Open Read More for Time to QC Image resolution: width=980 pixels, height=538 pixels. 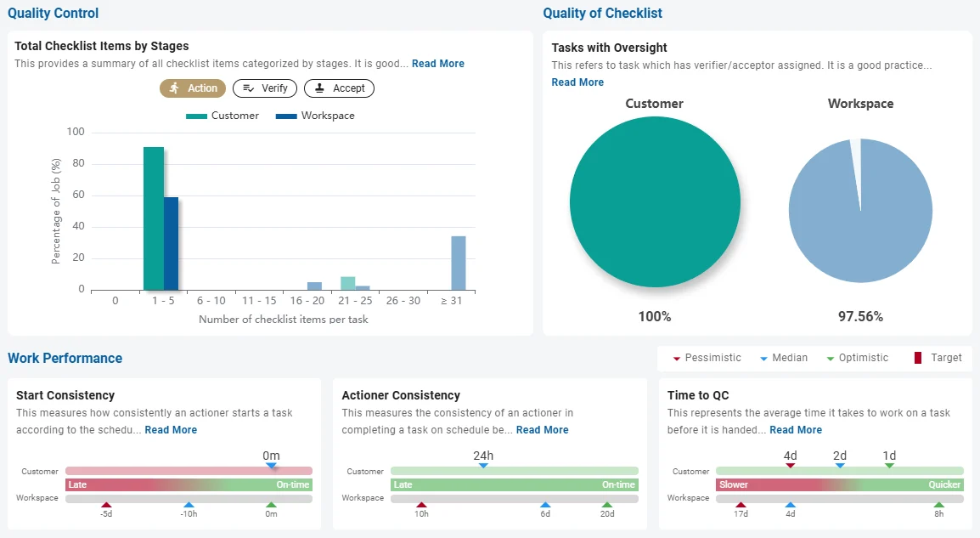click(x=796, y=430)
